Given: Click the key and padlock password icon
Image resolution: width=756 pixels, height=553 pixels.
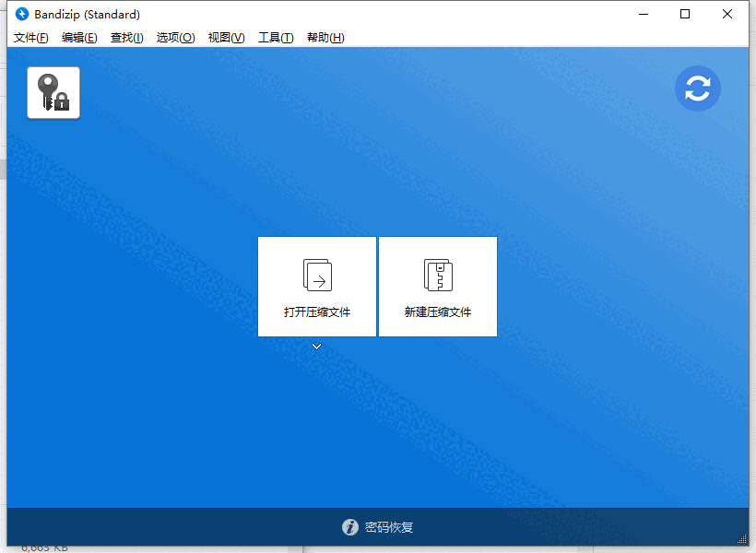Looking at the screenshot, I should (x=53, y=92).
